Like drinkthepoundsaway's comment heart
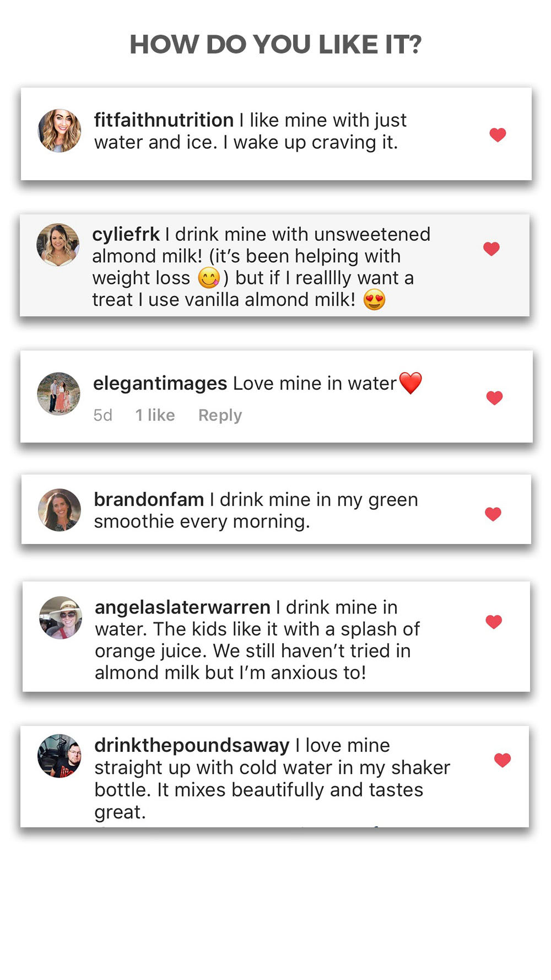Viewport: 551px width, 980px height. tap(502, 760)
